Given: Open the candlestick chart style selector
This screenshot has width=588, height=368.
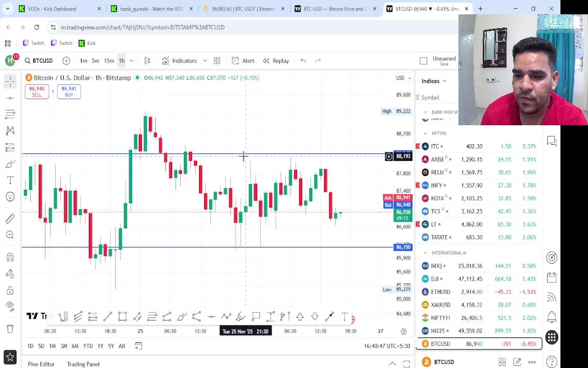Looking at the screenshot, I should coord(147,61).
